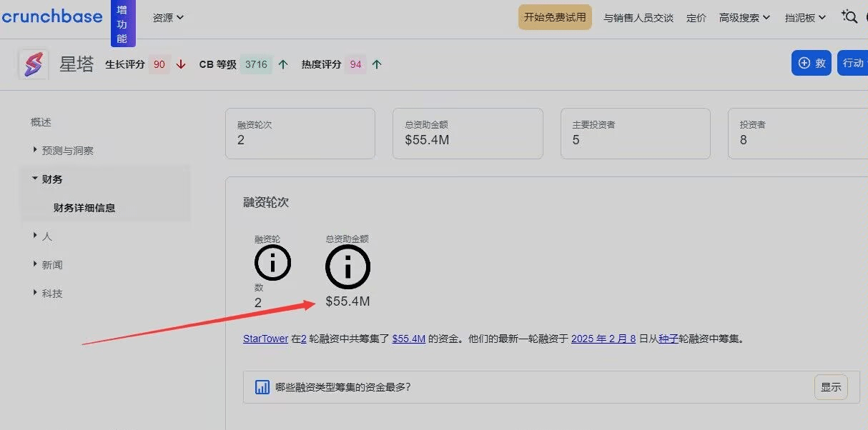
Task: Click the CB 等级 label
Action: 217,64
